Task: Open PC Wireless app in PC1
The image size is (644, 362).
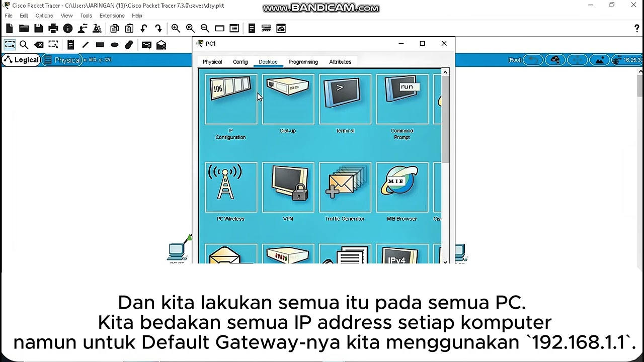Action: coord(231,187)
